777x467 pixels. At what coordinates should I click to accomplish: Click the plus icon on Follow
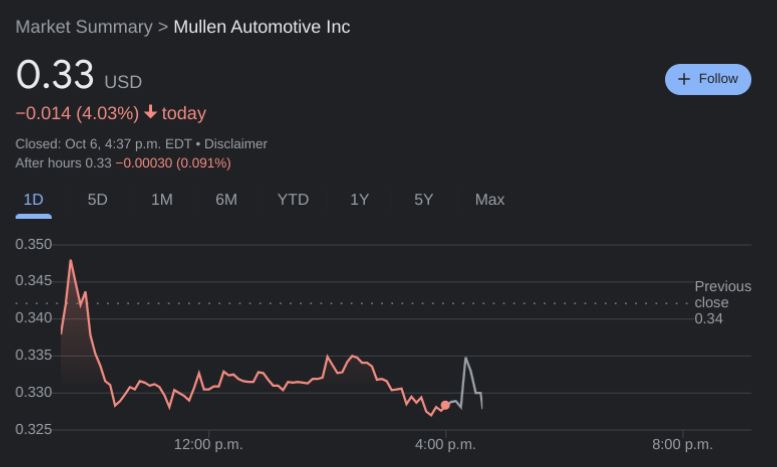pos(684,79)
